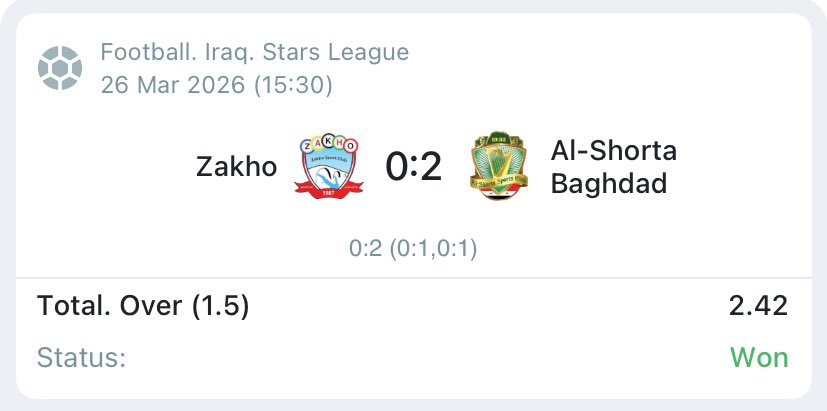The width and height of the screenshot is (827, 411).
Task: Click the green Won status
Action: coord(759,358)
